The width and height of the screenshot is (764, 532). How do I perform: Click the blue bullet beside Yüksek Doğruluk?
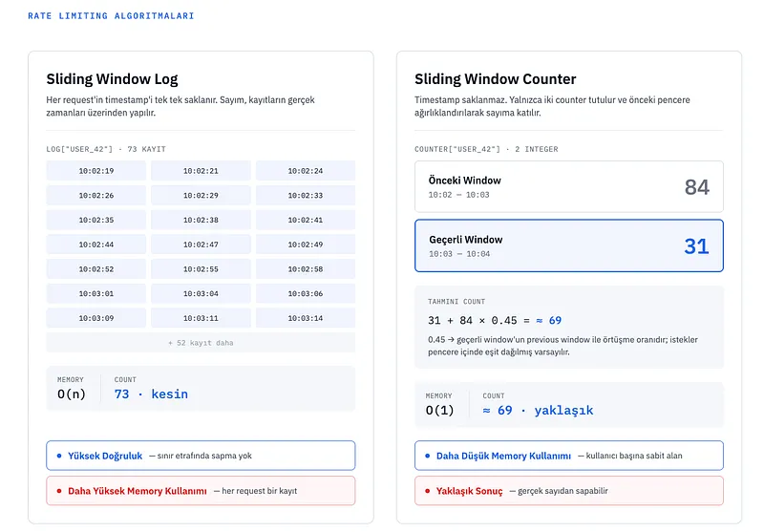pos(59,456)
